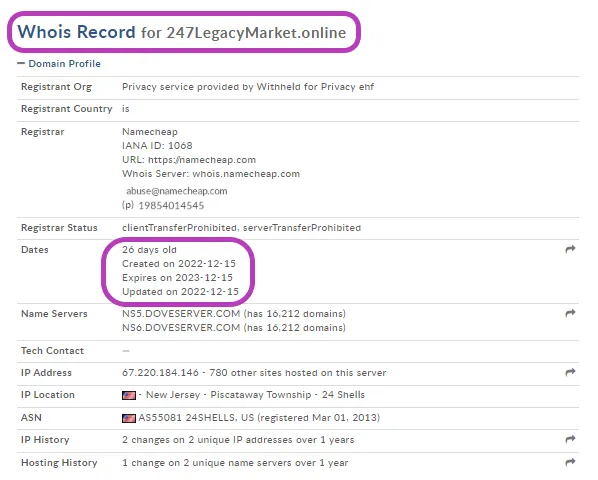Click Whois Server whois.namecheap.com text
The image size is (598, 480).
pos(211,174)
